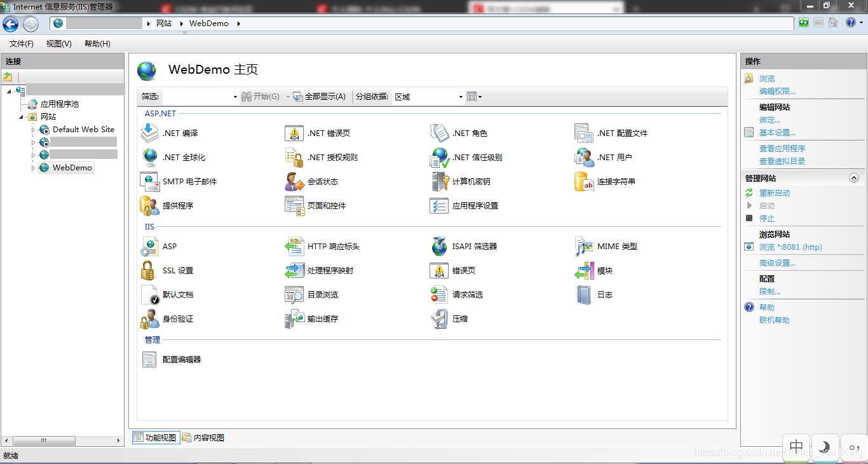Open the 页面和控件 icon

294,205
